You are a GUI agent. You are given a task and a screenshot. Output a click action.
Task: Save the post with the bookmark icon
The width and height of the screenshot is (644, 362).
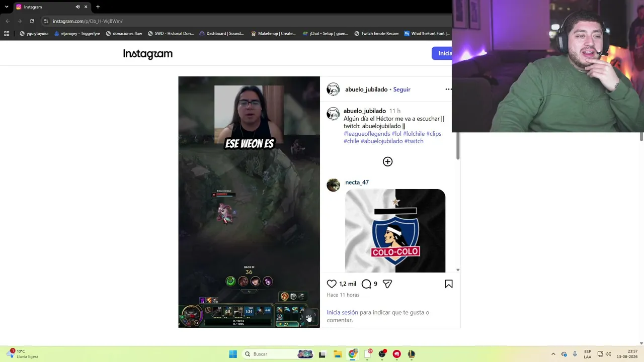[x=449, y=284]
